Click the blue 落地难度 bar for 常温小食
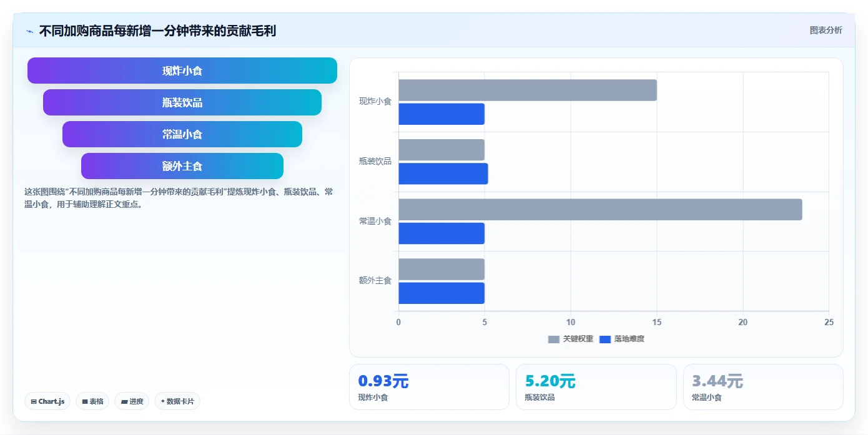This screenshot has height=435, width=868. click(441, 233)
